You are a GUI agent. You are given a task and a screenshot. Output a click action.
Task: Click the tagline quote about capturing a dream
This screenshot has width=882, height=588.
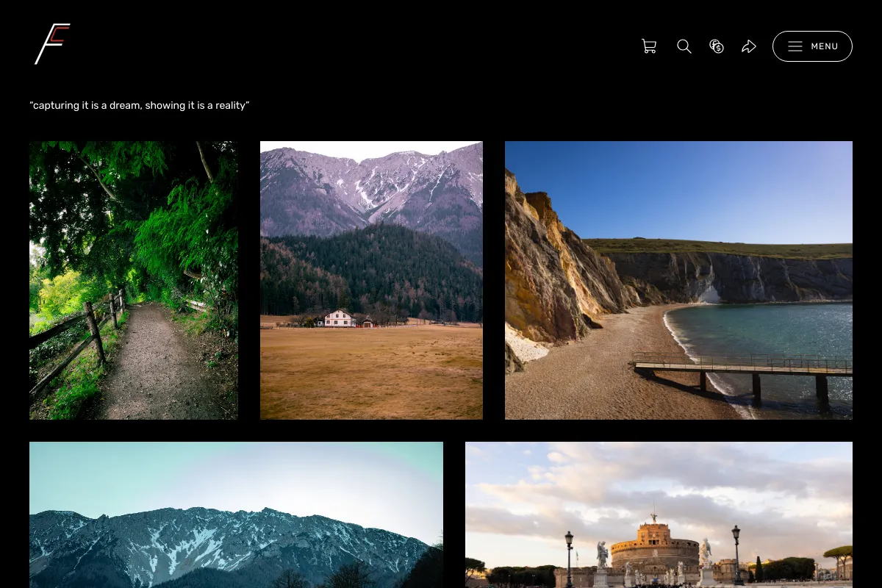(x=140, y=106)
